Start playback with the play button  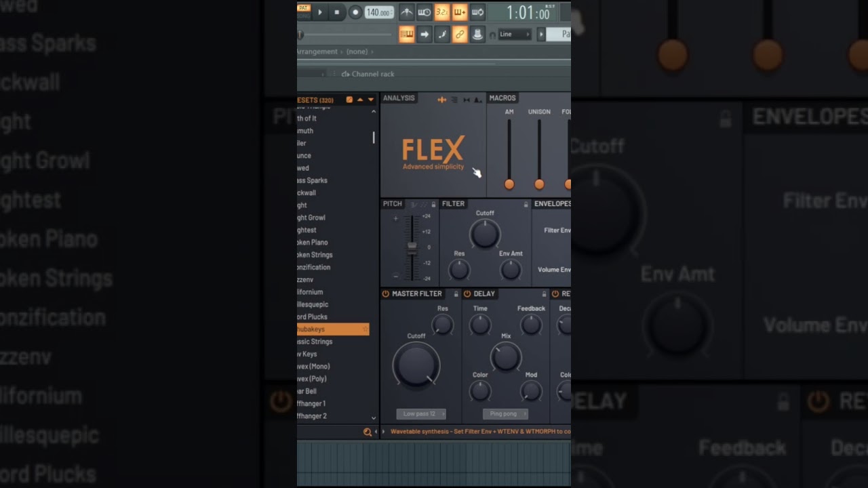coord(320,12)
